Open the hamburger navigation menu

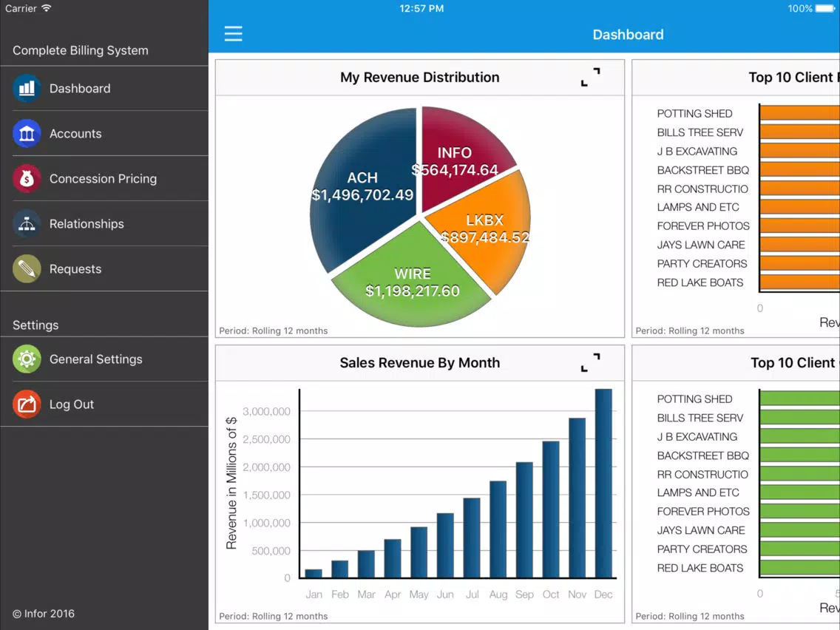pyautogui.click(x=234, y=34)
